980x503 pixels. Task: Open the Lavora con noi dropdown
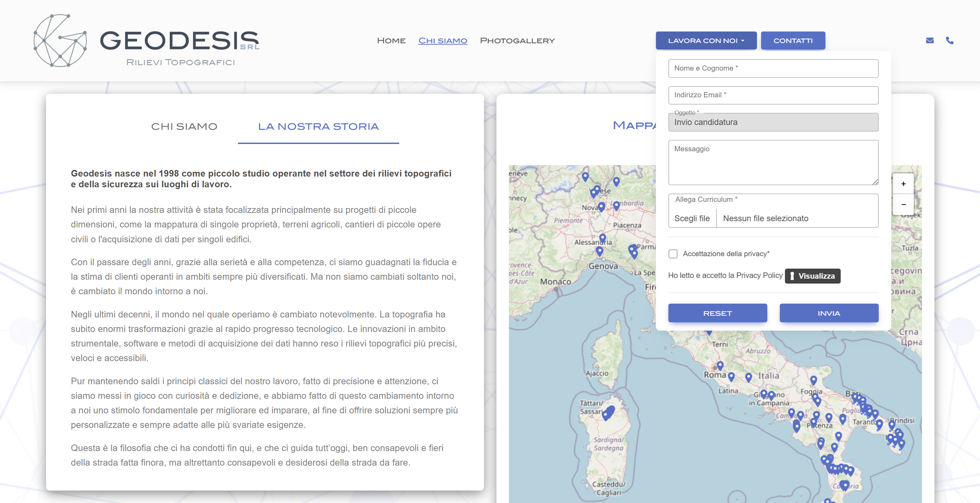706,41
